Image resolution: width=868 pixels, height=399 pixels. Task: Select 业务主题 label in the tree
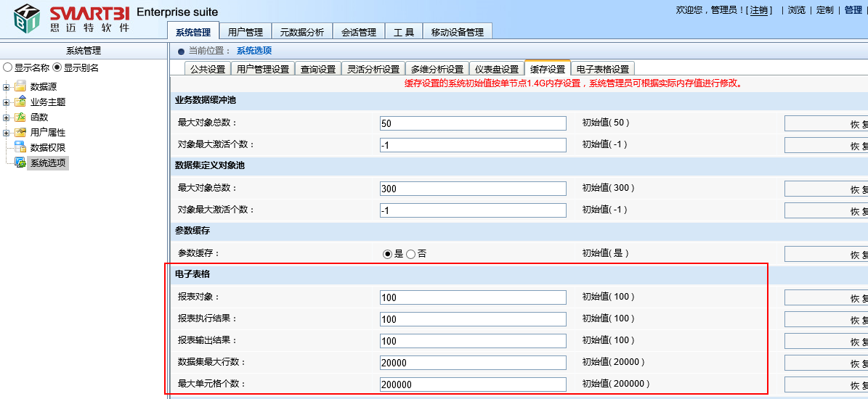coord(48,102)
